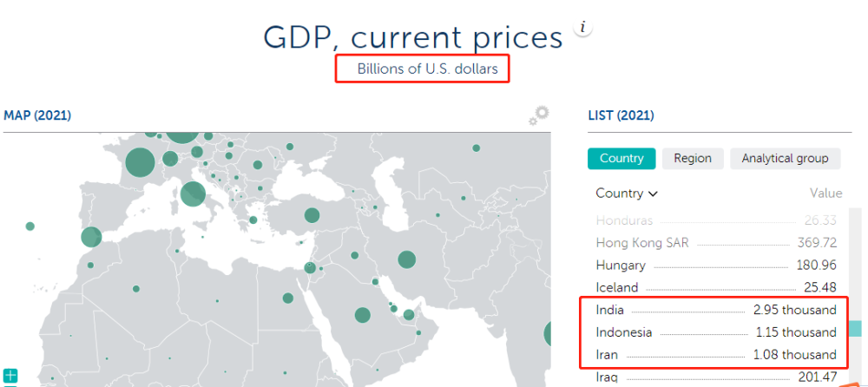Open Hungary entry in the list
Viewport: 868px width, 387px height.
(x=620, y=266)
